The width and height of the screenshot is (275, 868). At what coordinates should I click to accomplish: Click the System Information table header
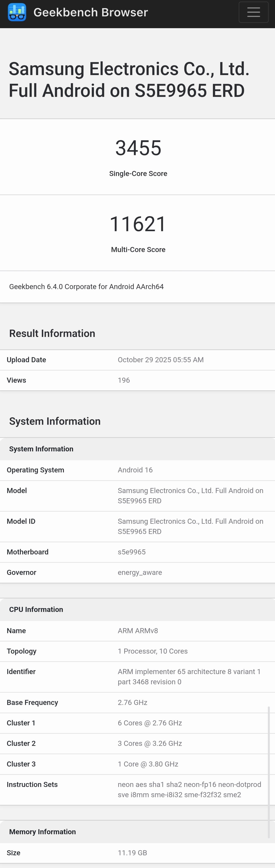[41, 449]
